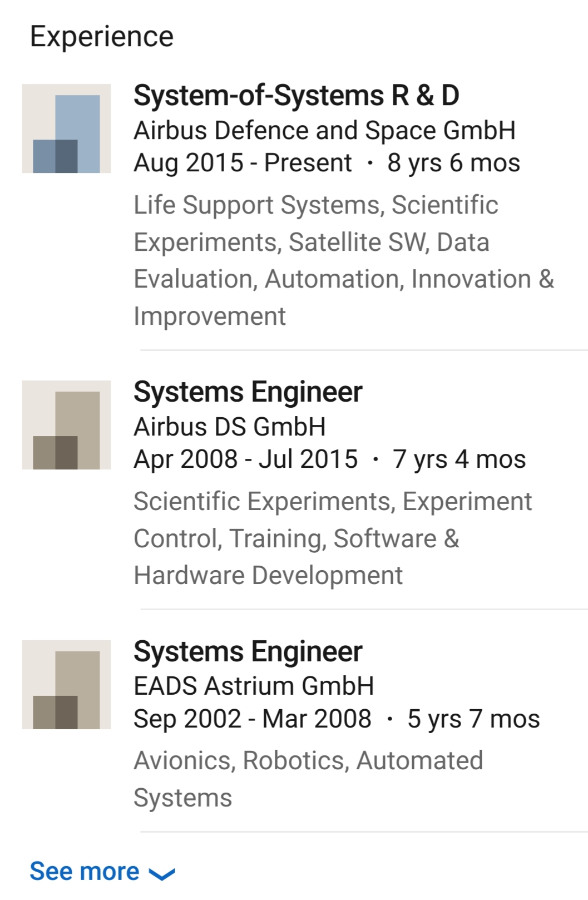The height and width of the screenshot is (900, 588).
Task: Select the Airbus DS GmbH company name
Action: pyautogui.click(x=229, y=427)
